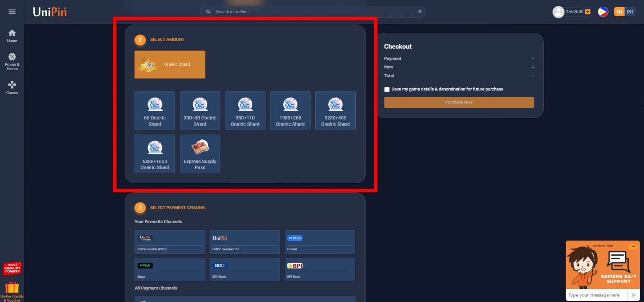
Task: Click the chat message input field
Action: tap(597, 295)
